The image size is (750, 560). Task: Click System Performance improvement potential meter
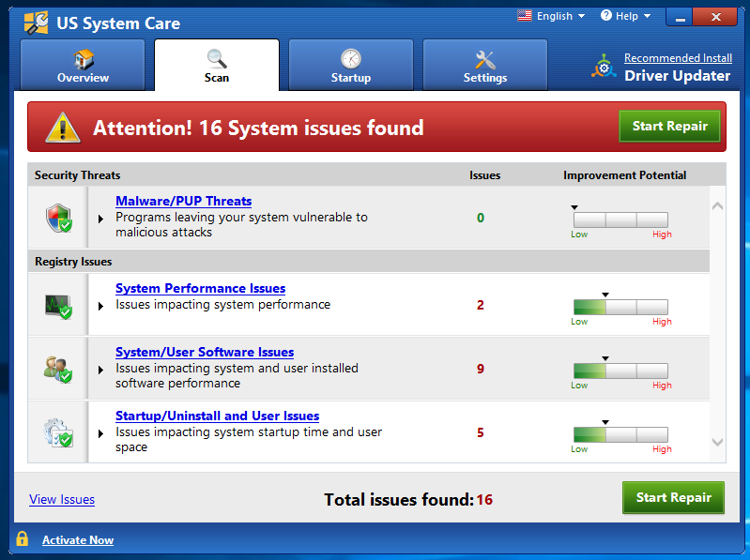tap(620, 308)
